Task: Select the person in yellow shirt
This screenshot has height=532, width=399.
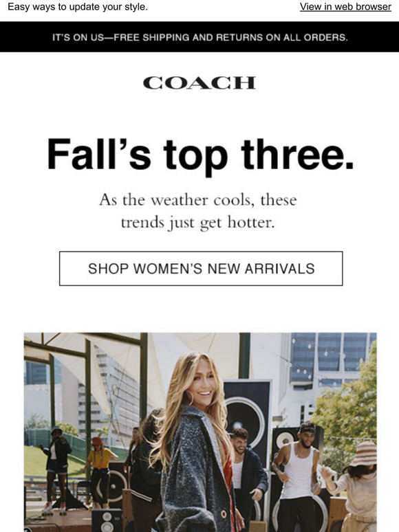Action: pyautogui.click(x=99, y=472)
